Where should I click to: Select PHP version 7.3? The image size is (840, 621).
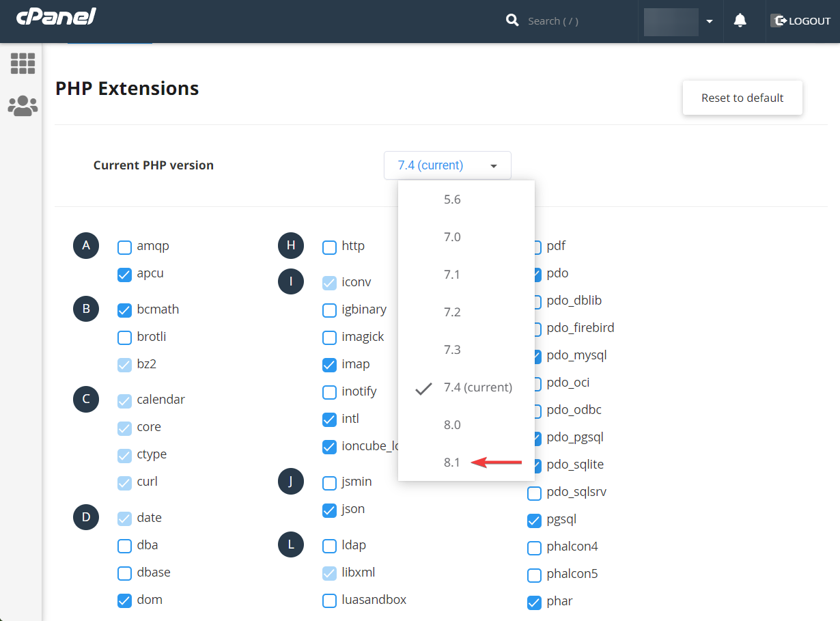point(466,350)
